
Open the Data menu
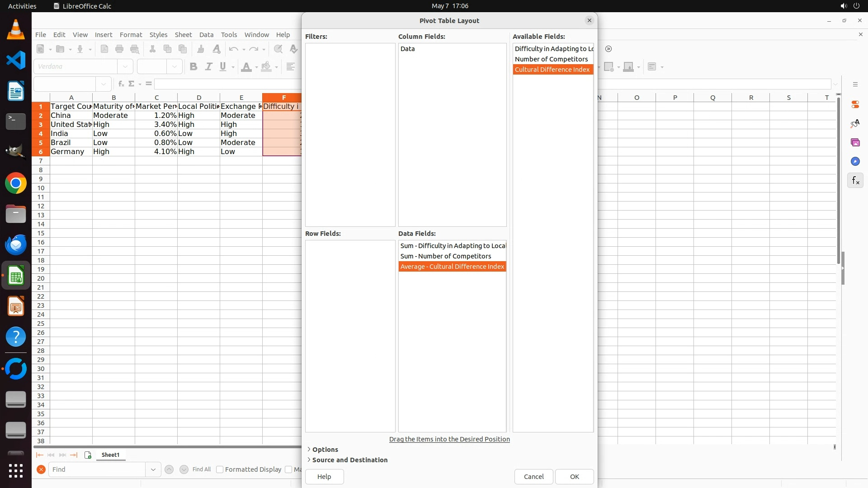[x=206, y=35]
